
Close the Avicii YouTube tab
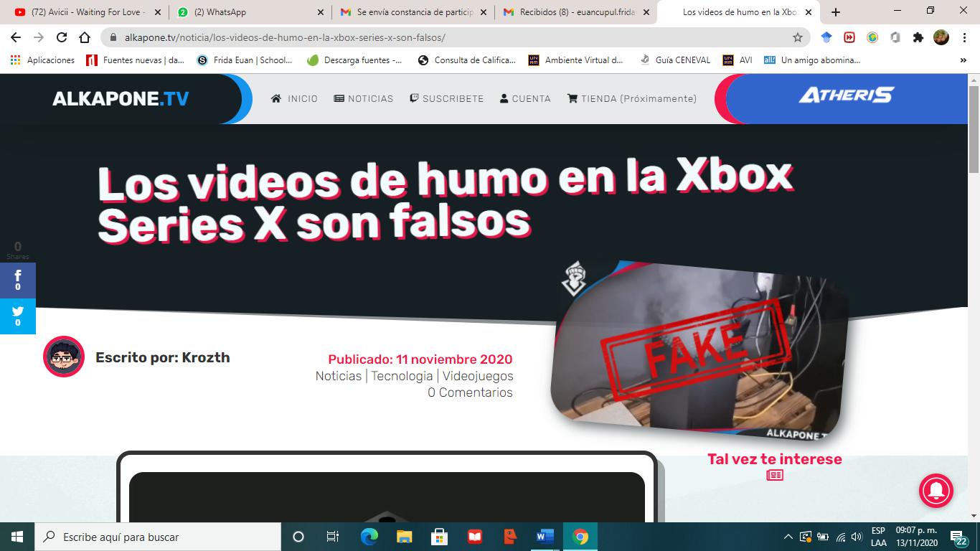tap(158, 12)
